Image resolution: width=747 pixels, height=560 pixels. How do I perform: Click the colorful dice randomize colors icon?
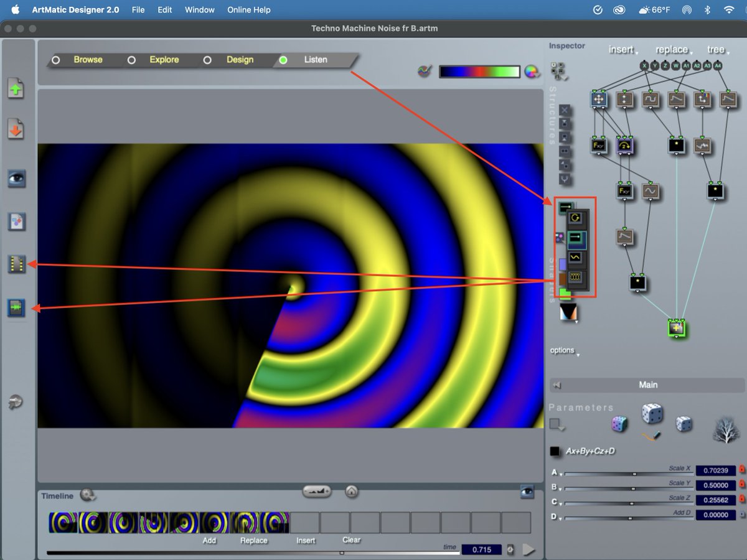[619, 424]
